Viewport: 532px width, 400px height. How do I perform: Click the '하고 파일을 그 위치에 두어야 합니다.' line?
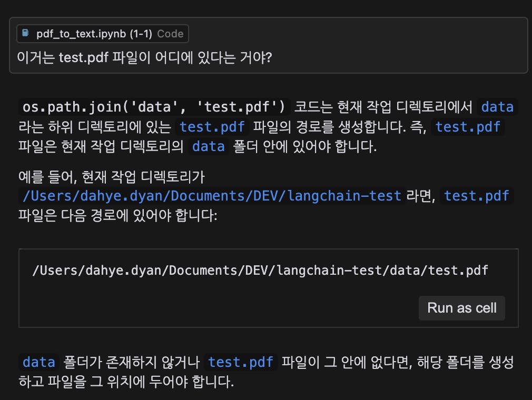tap(125, 382)
